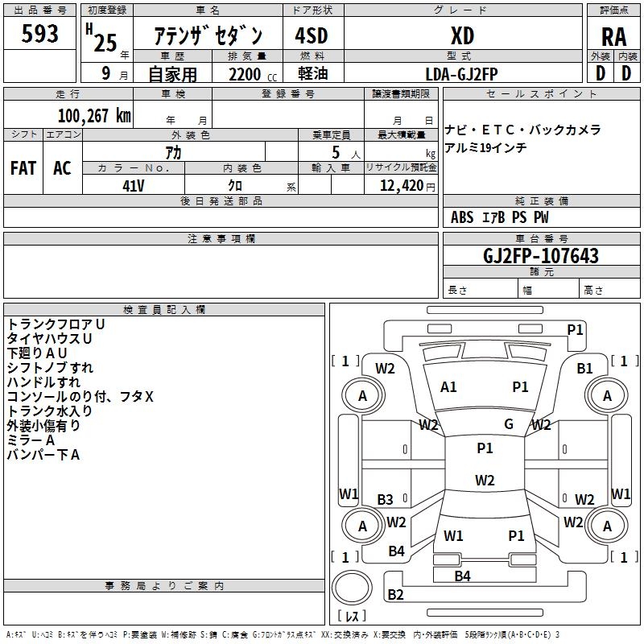This screenshot has width=644, height=644.
Task: Click the A1 damage mark on hood
Action: coord(449,387)
